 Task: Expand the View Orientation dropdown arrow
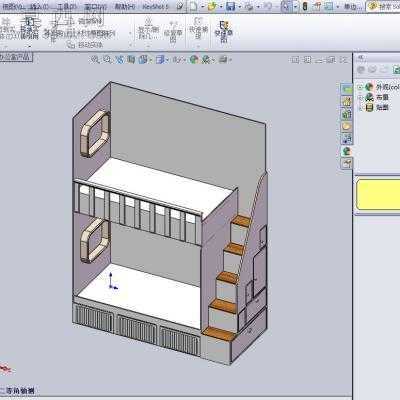point(150,60)
